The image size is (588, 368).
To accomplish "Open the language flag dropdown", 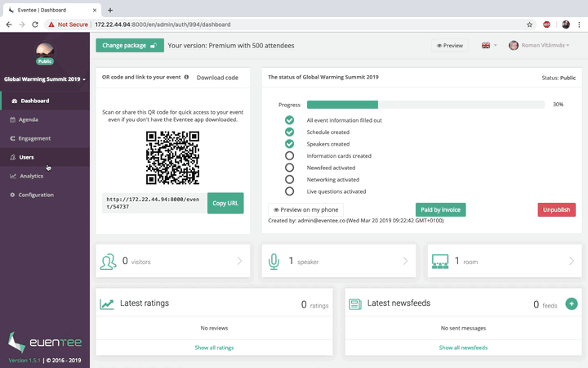I will click(x=489, y=46).
